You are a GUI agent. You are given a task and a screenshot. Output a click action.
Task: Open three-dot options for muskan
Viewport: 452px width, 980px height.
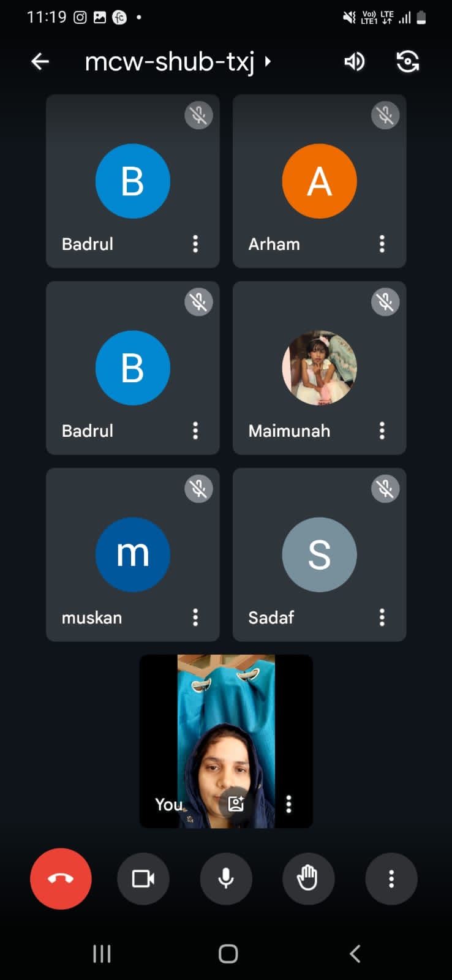(x=195, y=617)
